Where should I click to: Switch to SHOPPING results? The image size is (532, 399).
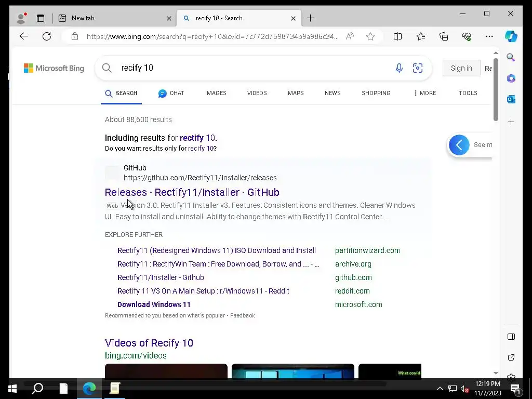pos(376,93)
